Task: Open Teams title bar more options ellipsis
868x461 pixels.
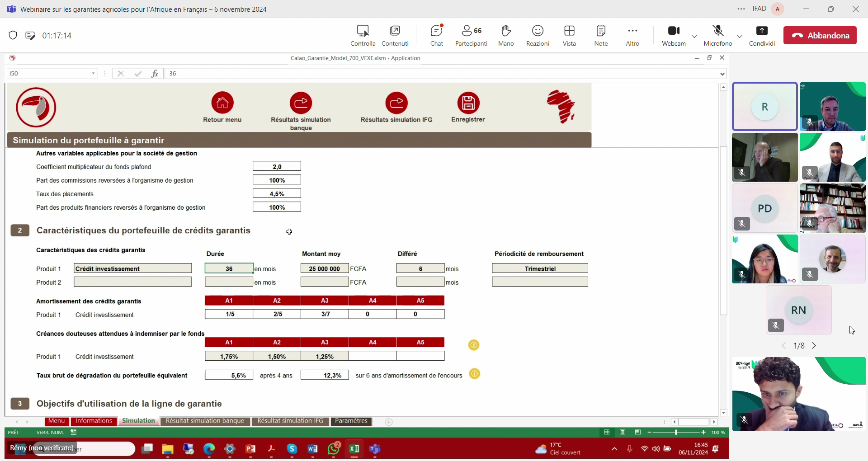Action: (x=741, y=9)
